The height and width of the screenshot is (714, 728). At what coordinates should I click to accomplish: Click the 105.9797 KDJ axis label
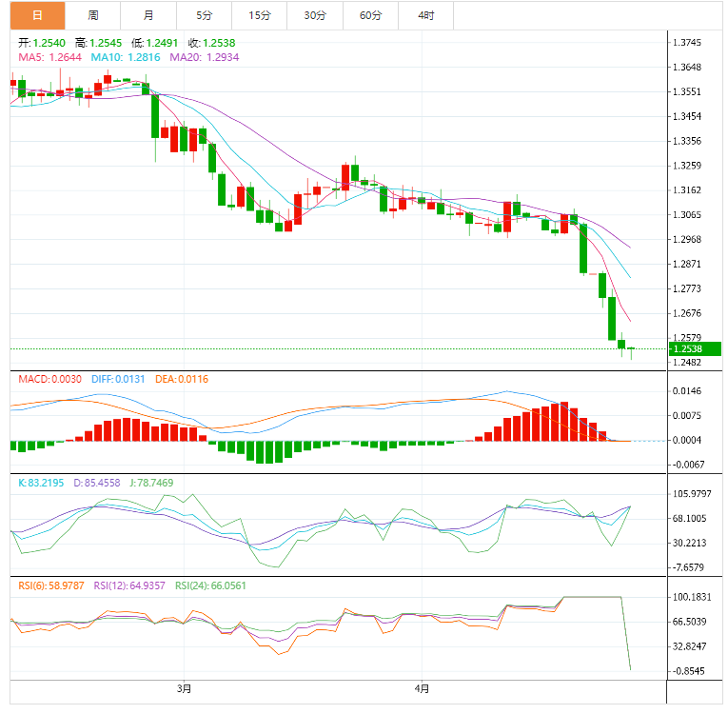pos(692,494)
